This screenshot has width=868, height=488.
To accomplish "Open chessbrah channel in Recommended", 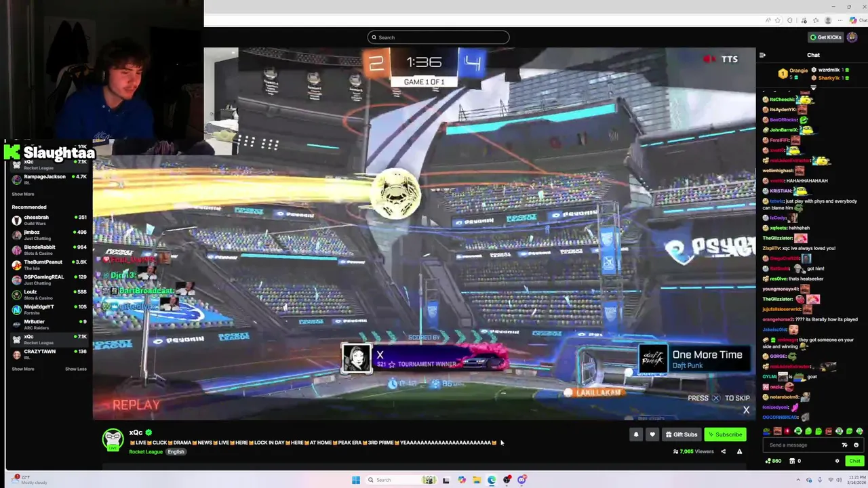I will pyautogui.click(x=49, y=219).
